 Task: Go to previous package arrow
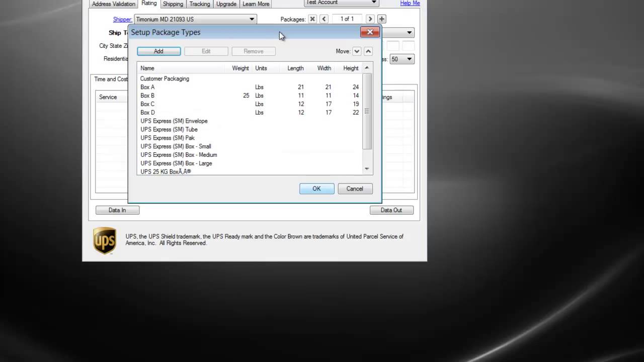pyautogui.click(x=324, y=19)
